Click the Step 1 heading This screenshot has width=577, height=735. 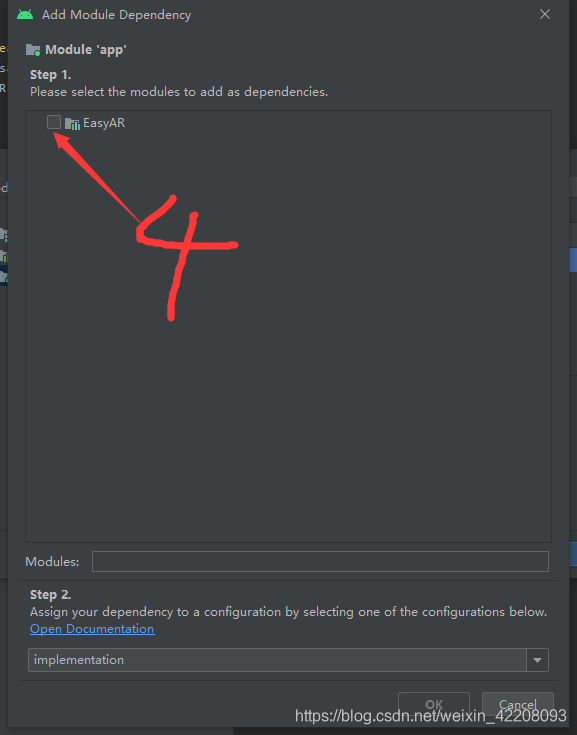point(51,75)
